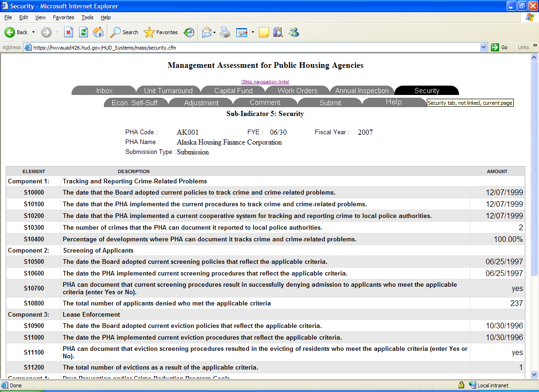
Task: Open the History toolbar icon
Action: [x=189, y=32]
